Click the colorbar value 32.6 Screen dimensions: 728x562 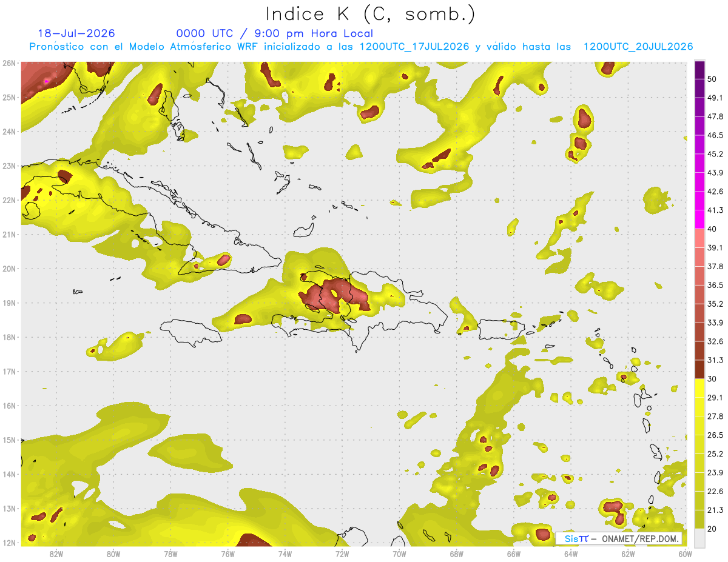pos(715,341)
